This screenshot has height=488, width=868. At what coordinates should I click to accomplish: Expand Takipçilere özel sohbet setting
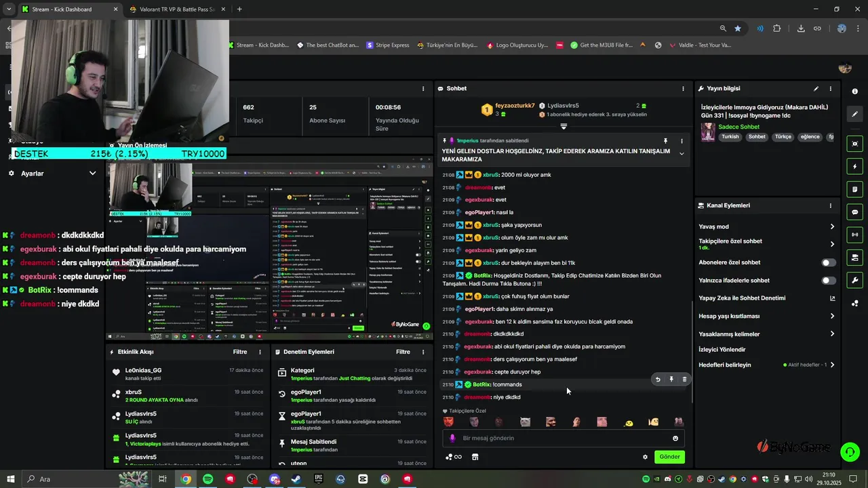[832, 244]
